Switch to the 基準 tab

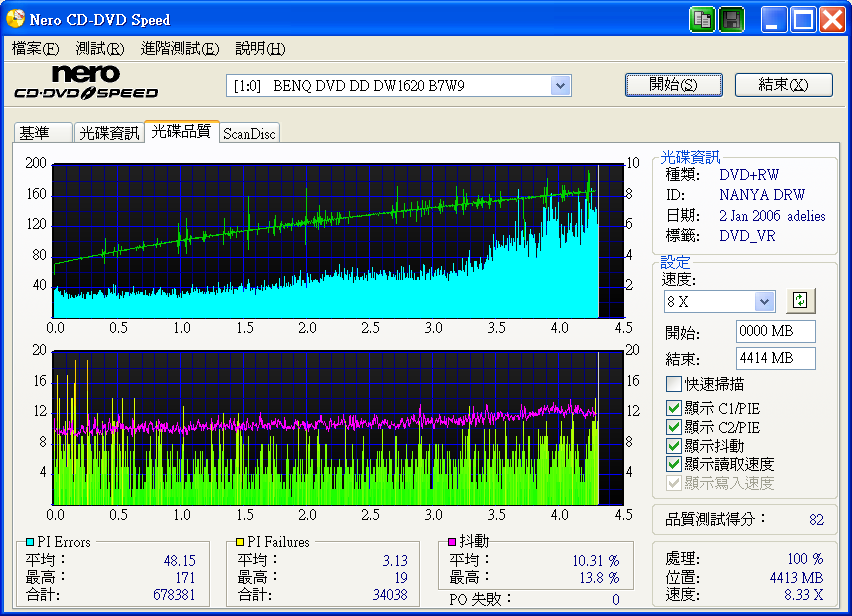point(43,133)
